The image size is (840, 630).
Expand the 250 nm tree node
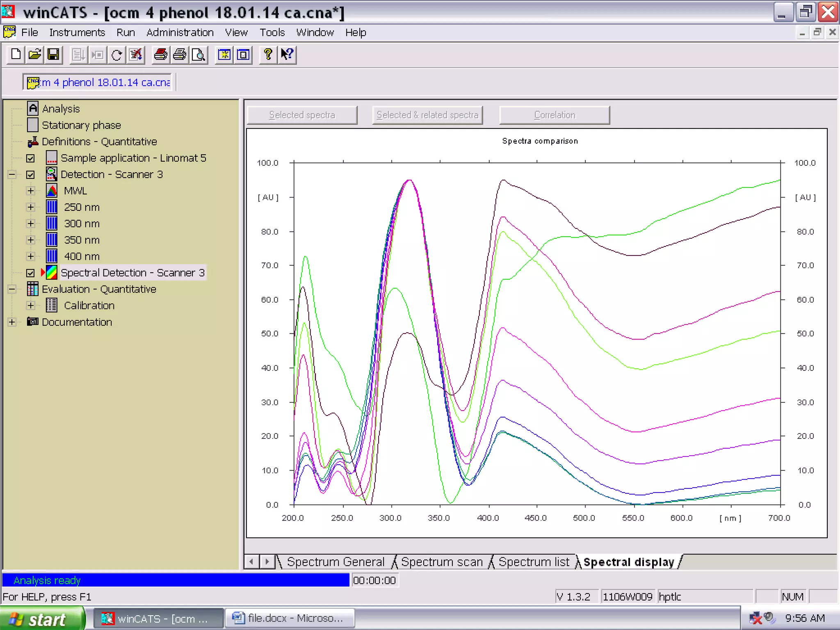(x=30, y=207)
